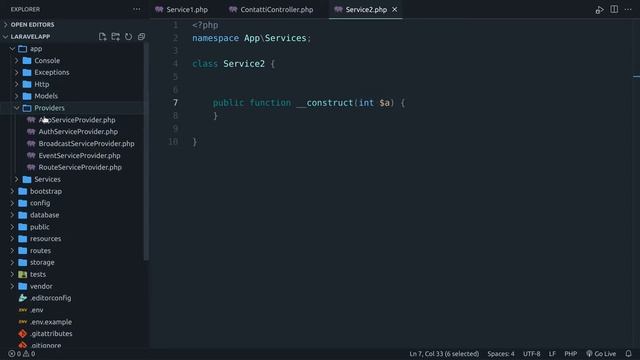Click the __construct method name in code
This screenshot has width=640, height=360.
324,103
